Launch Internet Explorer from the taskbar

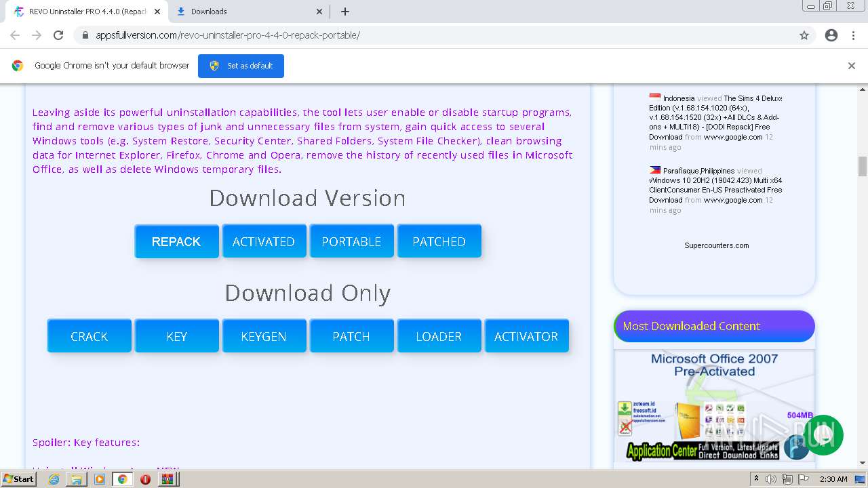tap(54, 479)
